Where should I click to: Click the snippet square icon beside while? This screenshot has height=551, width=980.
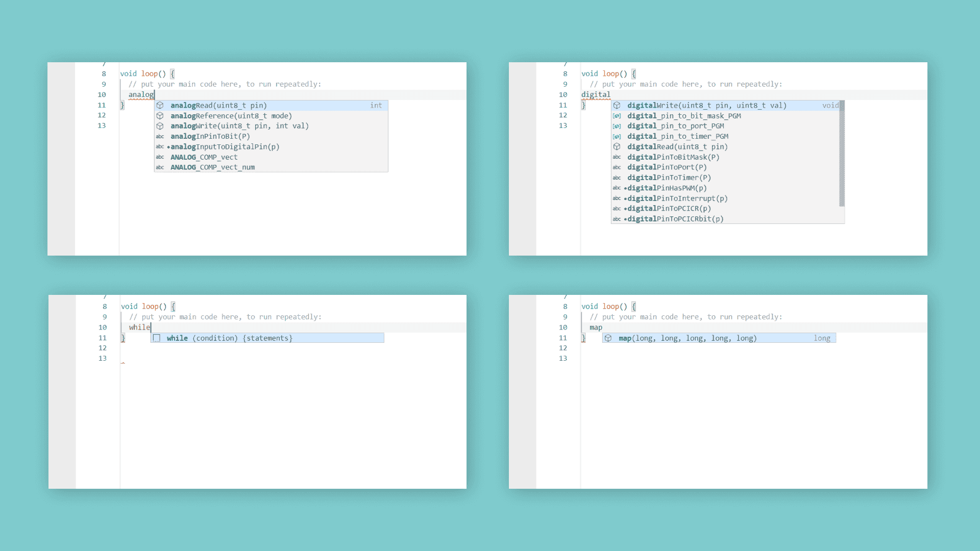157,338
